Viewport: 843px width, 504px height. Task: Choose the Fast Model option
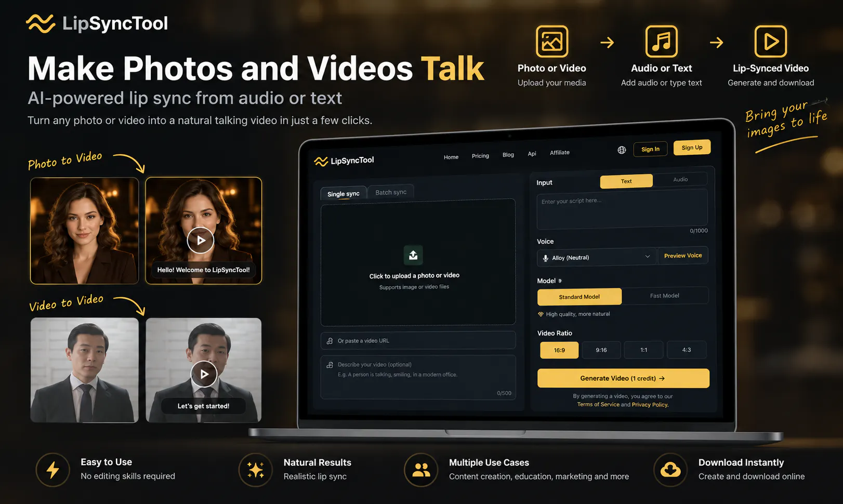[665, 296]
